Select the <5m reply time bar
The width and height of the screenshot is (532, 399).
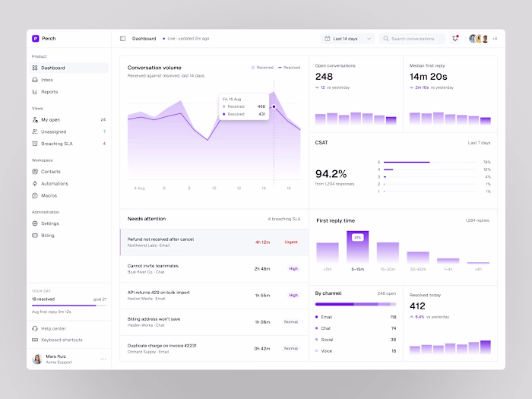[x=328, y=253]
